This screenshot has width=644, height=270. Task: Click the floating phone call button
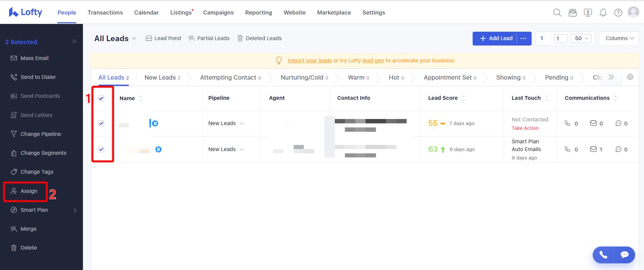[603, 255]
